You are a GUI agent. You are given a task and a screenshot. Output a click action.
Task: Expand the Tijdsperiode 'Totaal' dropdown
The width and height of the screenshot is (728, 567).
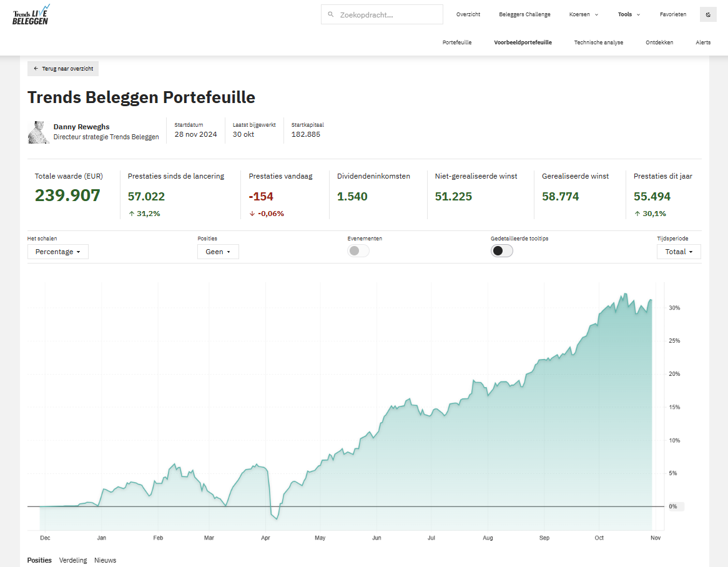[x=679, y=252]
